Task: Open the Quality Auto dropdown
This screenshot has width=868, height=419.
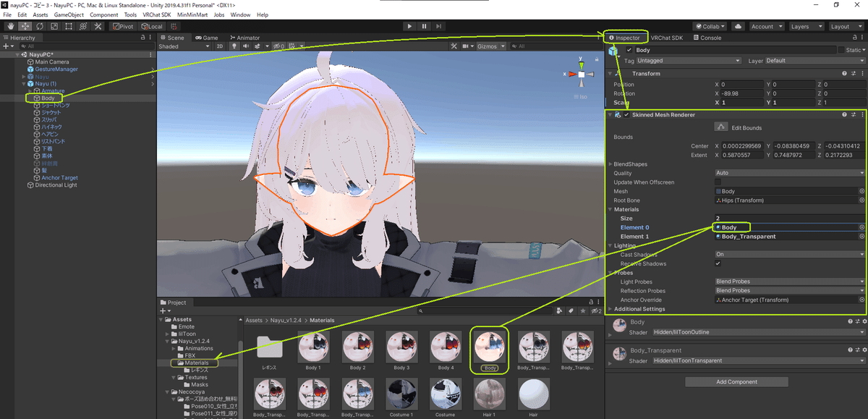Action: 790,173
